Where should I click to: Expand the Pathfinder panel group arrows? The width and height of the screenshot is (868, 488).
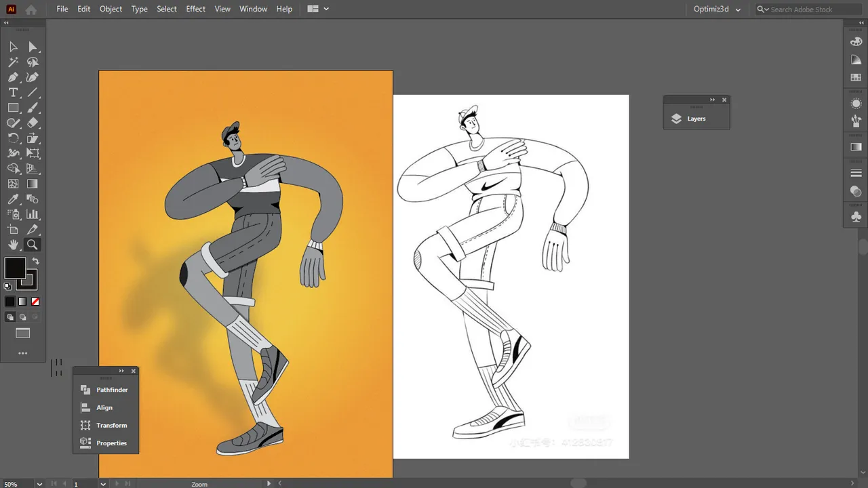[x=121, y=371]
